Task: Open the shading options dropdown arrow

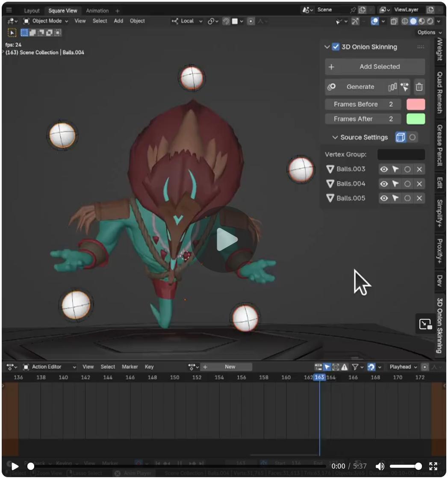Action: 439,21
